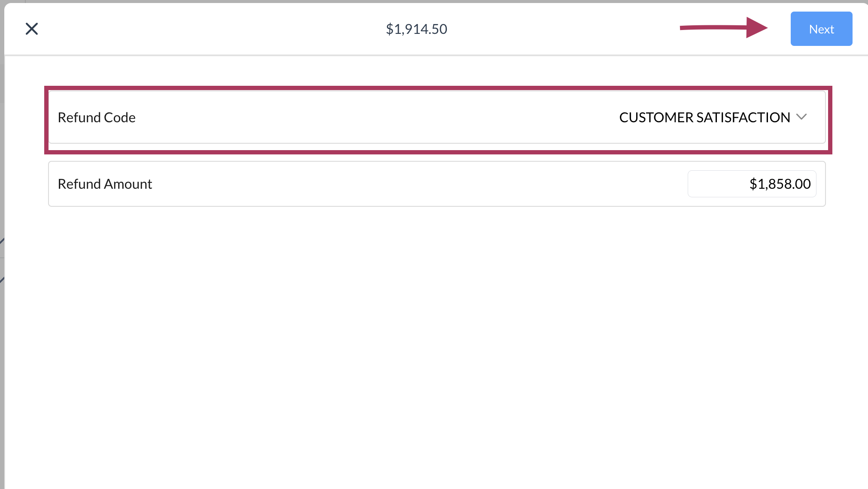The width and height of the screenshot is (868, 489).
Task: Proceed to the next refund step
Action: tap(821, 29)
